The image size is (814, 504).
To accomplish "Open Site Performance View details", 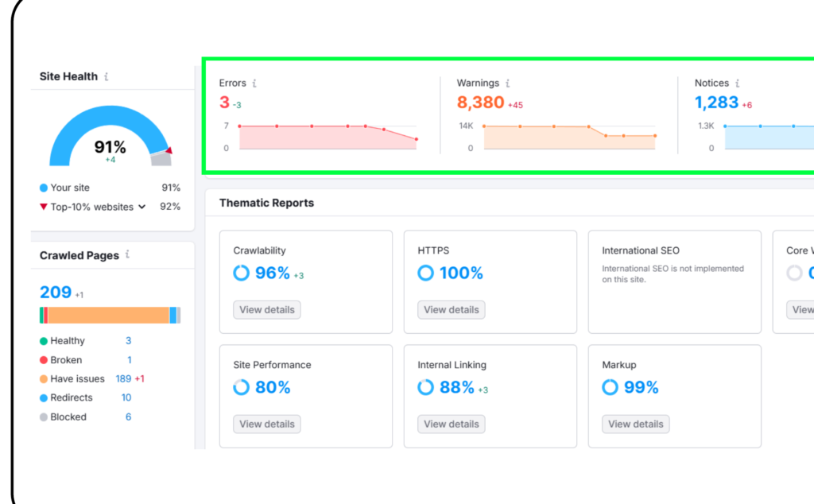I will click(x=267, y=424).
